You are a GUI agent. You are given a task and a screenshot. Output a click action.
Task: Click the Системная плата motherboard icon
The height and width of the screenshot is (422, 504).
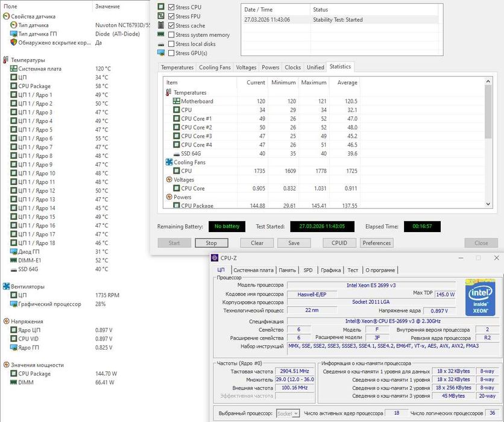(x=13, y=69)
